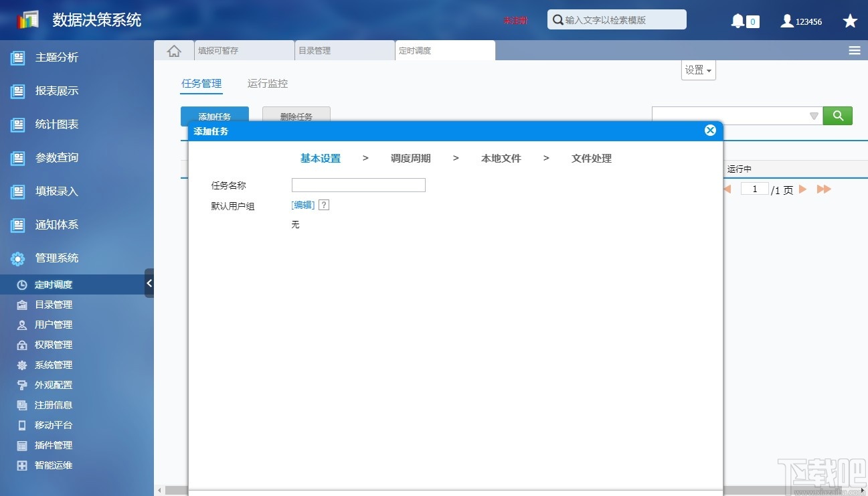Open 权限管理 in the sidebar

(x=53, y=345)
